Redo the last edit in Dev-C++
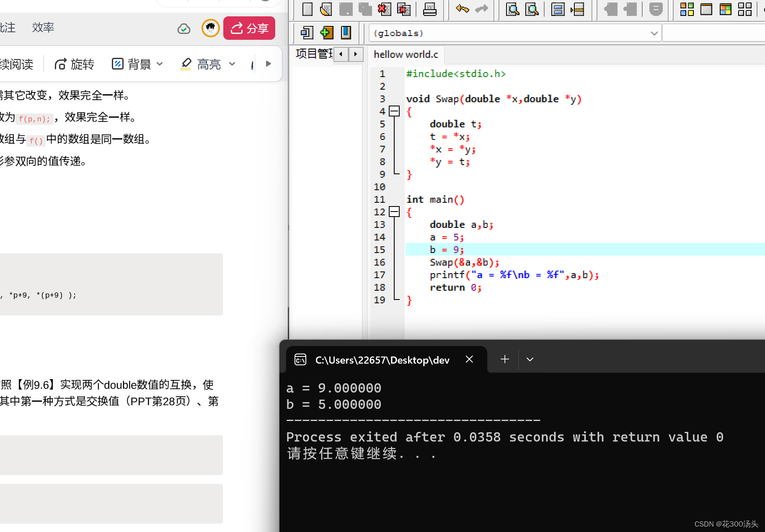 [x=481, y=9]
